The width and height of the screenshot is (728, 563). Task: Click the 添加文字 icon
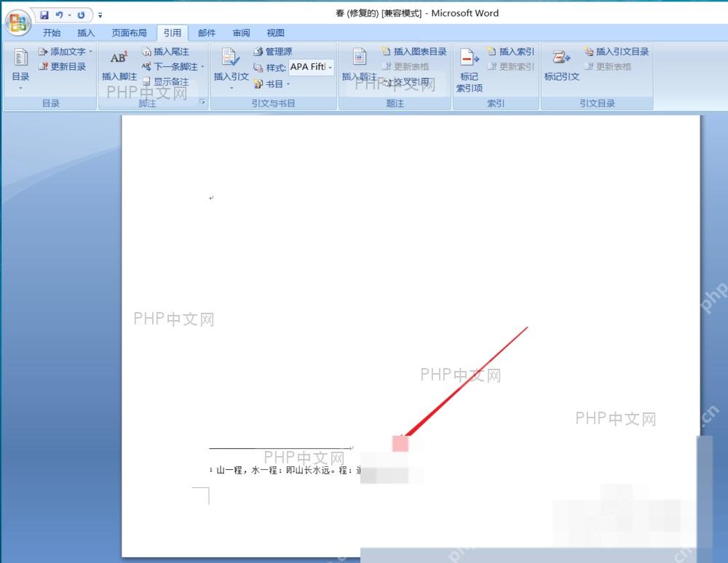[43, 52]
